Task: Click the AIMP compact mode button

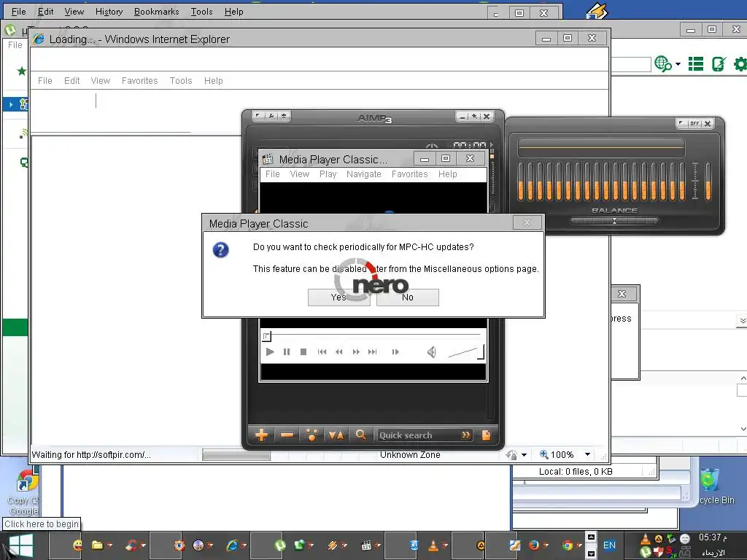Action: (284, 116)
